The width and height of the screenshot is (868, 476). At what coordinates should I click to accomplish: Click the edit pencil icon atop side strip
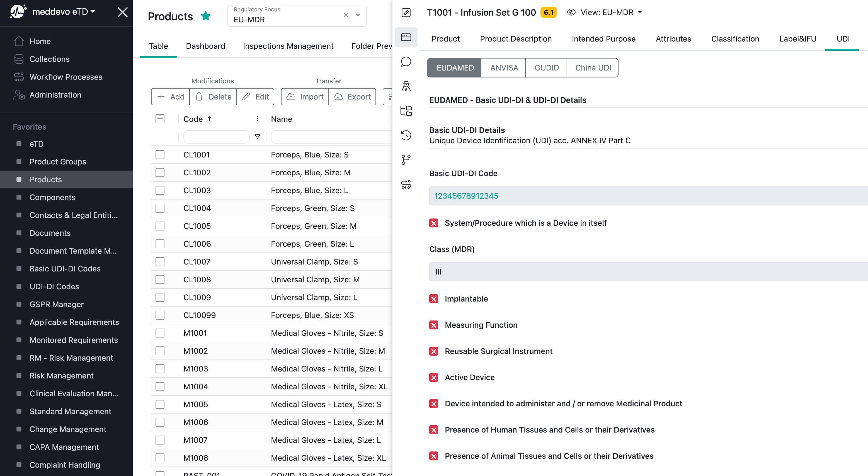406,13
